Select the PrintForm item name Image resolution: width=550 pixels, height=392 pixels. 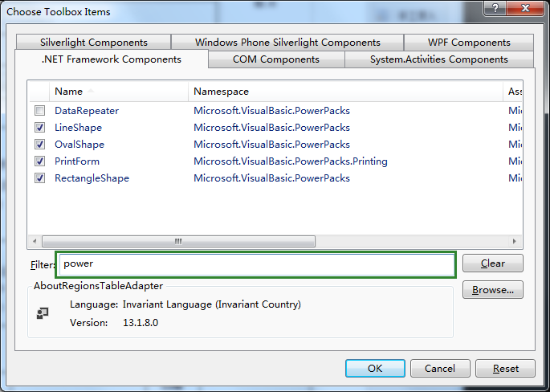77,161
